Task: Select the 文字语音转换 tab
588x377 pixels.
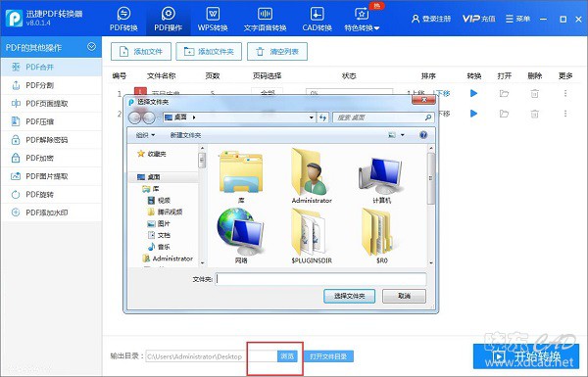Action: coord(265,19)
